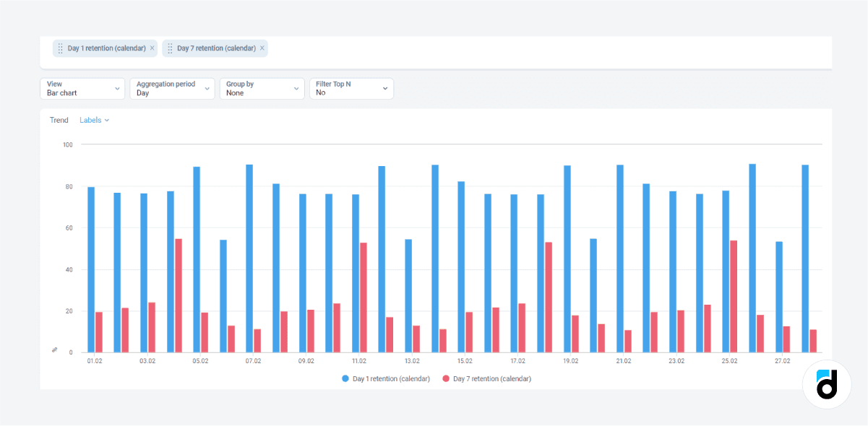Click the red bar for 25.02
Screen dimensions: 868x426
coord(734,297)
